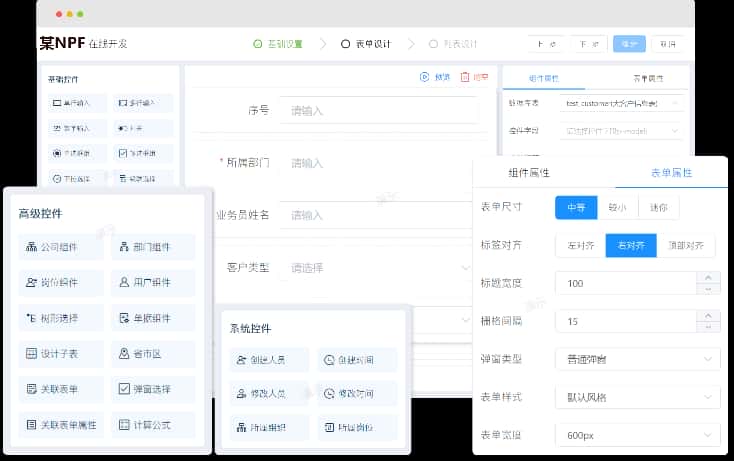Choose the 用户组件 user component icon
The image size is (734, 461).
122,283
